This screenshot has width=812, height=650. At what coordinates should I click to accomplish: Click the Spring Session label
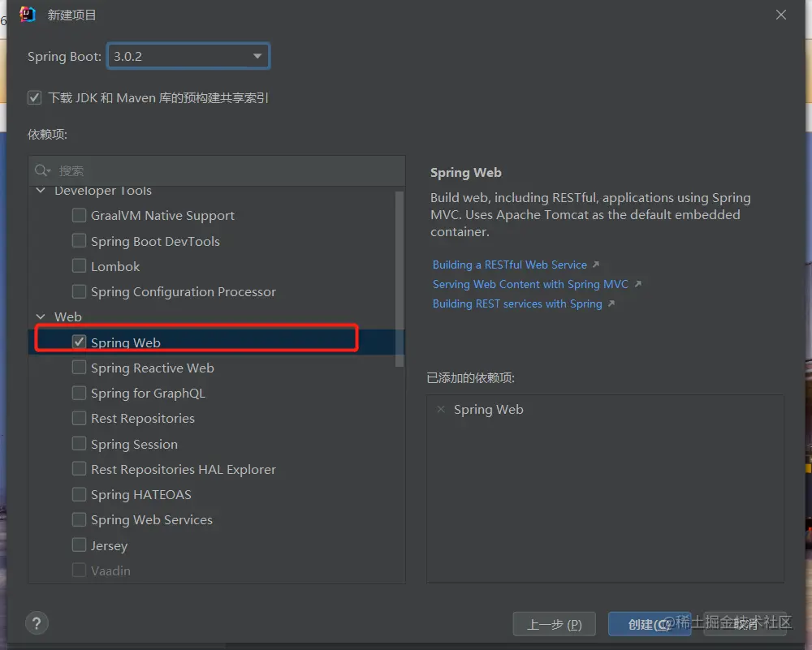[x=134, y=444]
